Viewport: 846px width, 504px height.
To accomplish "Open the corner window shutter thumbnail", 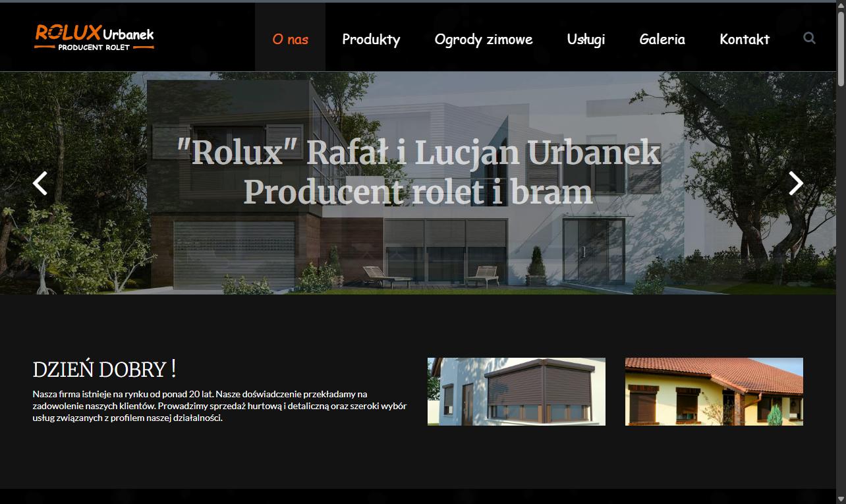I will pos(517,391).
